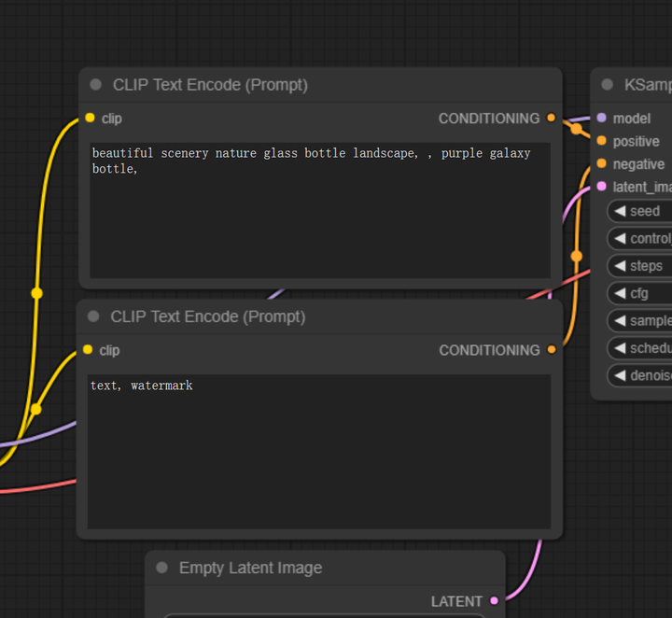672x618 pixels.
Task: Click the left arrow on the control widget
Action: pyautogui.click(x=620, y=238)
